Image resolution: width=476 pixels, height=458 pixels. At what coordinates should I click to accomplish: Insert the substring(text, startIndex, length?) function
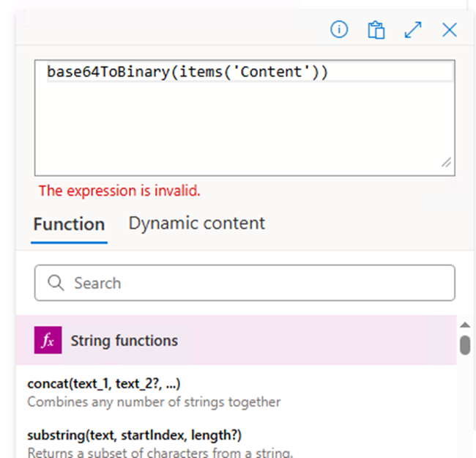[x=134, y=435]
